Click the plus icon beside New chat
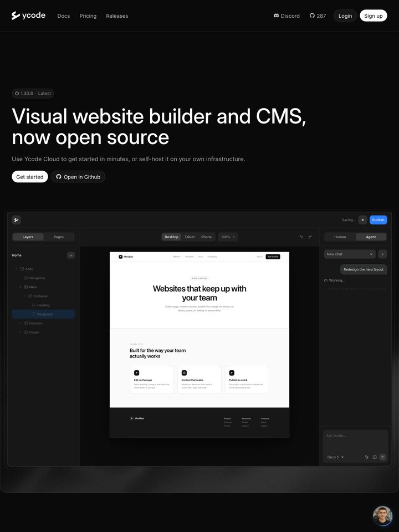The height and width of the screenshot is (532, 399). pyautogui.click(x=382, y=254)
